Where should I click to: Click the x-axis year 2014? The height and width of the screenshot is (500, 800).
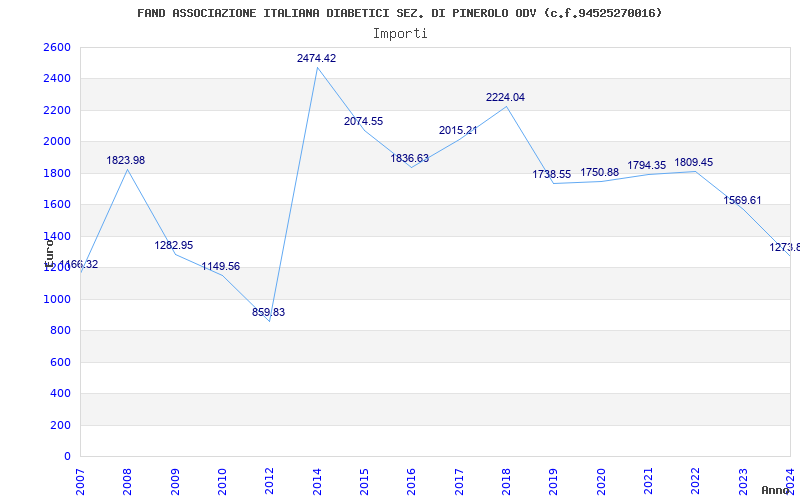[x=317, y=482]
